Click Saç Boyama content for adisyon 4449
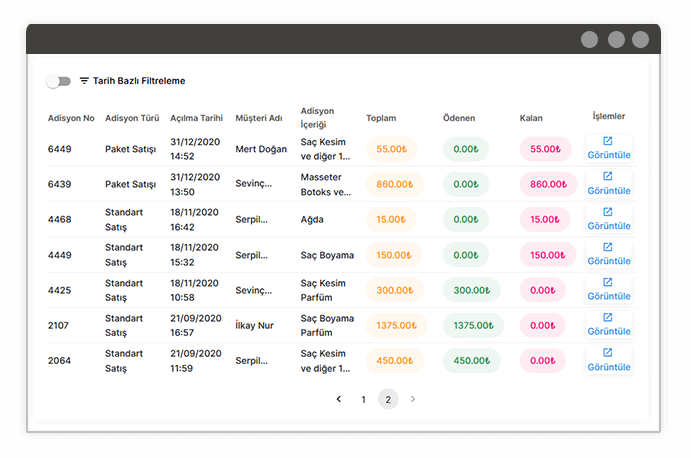This screenshot has height=458, width=691. coord(327,255)
